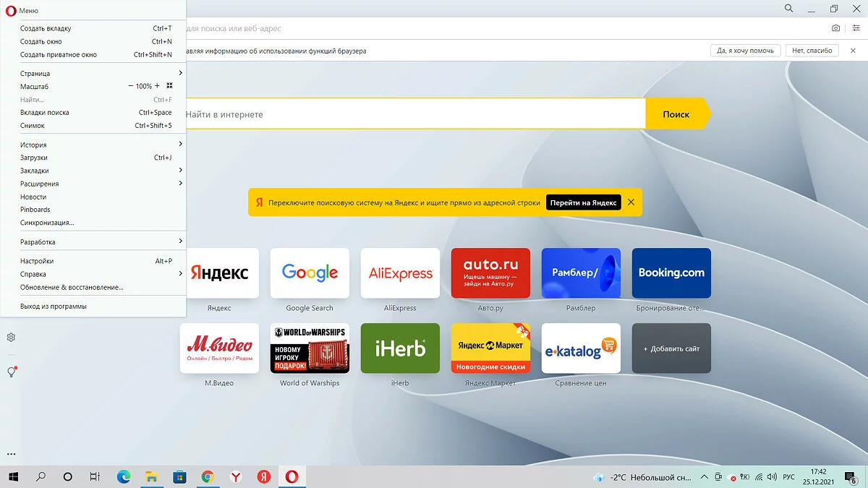
Task: Click the address bar field
Action: 506,28
